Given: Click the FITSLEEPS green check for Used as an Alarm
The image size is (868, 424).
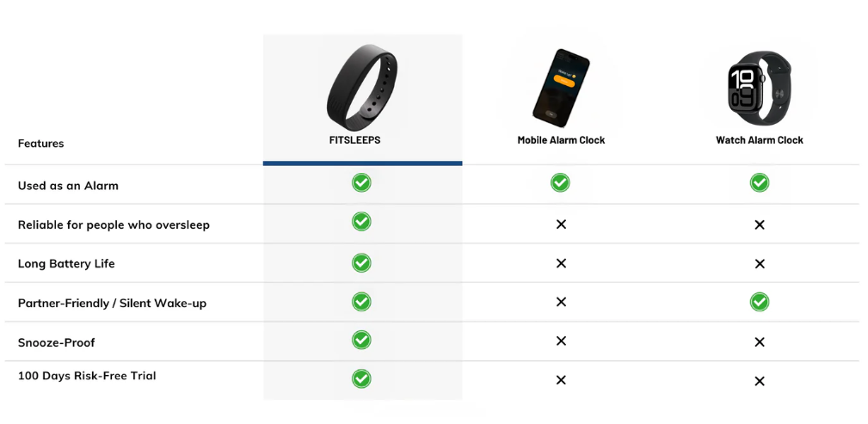Looking at the screenshot, I should click(361, 182).
